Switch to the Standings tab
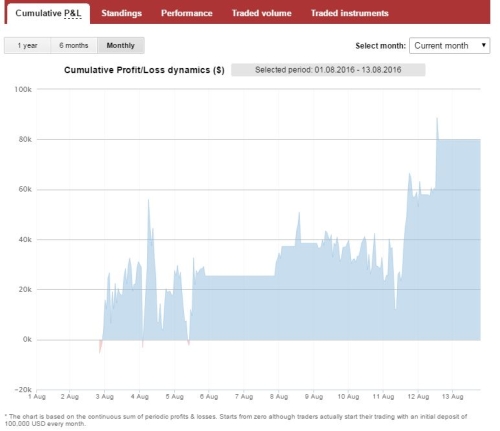500x431 pixels. [122, 13]
